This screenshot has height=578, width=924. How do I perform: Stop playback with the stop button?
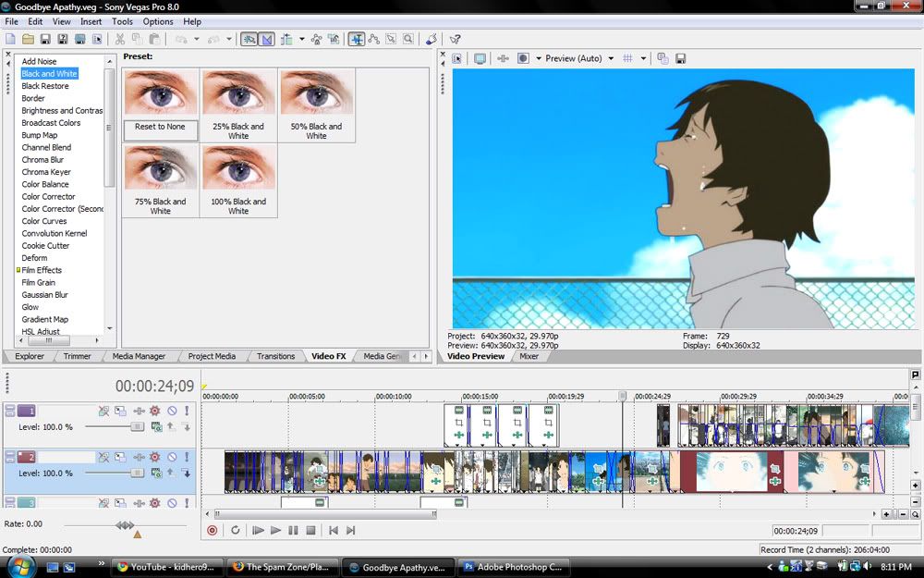pos(310,530)
